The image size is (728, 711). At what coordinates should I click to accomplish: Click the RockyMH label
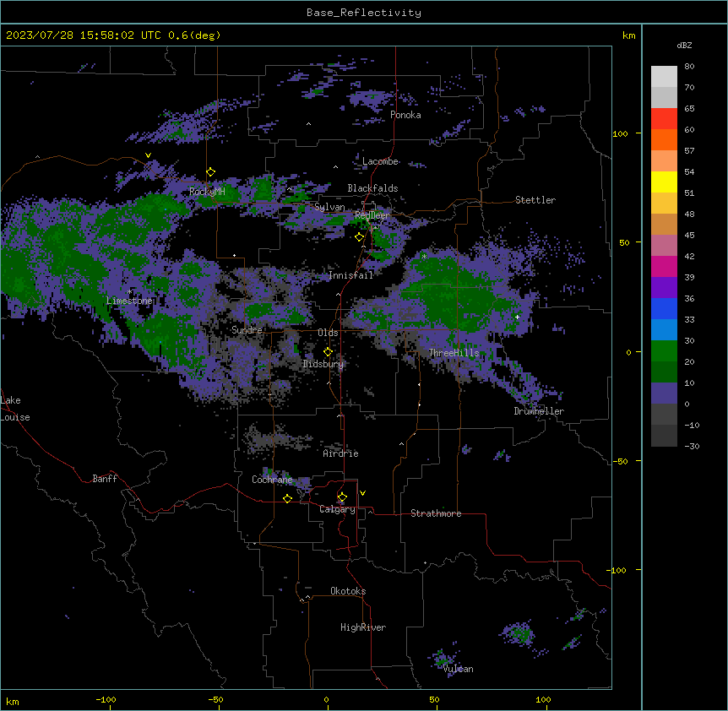pos(207,192)
